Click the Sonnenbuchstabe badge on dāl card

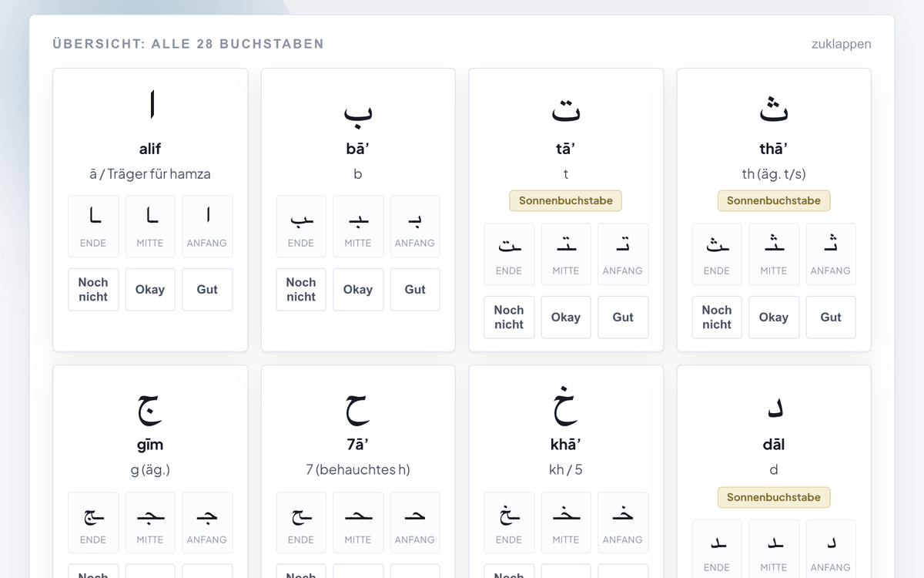click(x=774, y=497)
